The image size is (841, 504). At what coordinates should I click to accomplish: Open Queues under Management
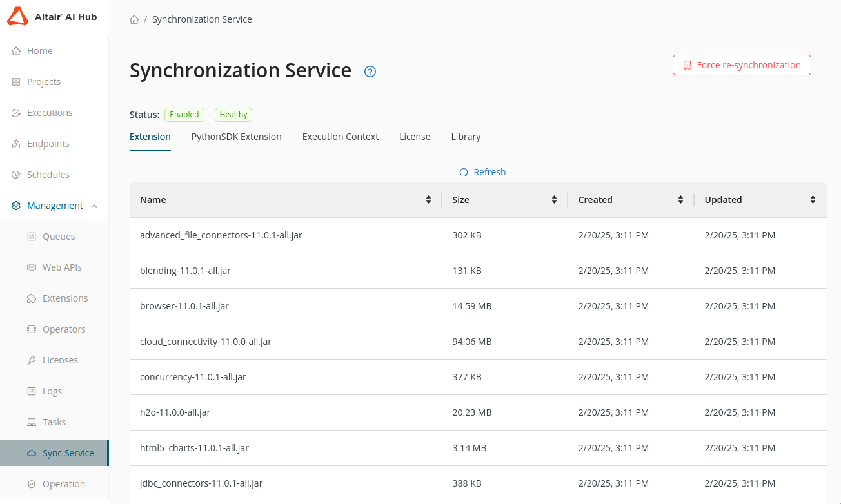(x=59, y=237)
